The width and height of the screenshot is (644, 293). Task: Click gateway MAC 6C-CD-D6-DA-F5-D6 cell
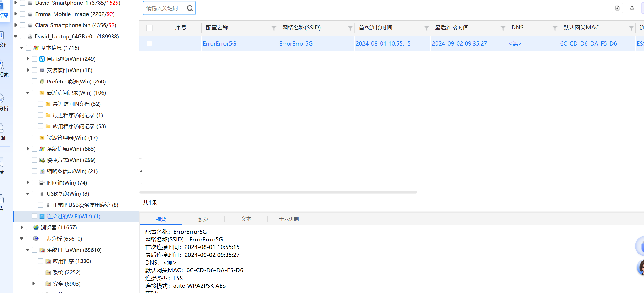(x=589, y=44)
